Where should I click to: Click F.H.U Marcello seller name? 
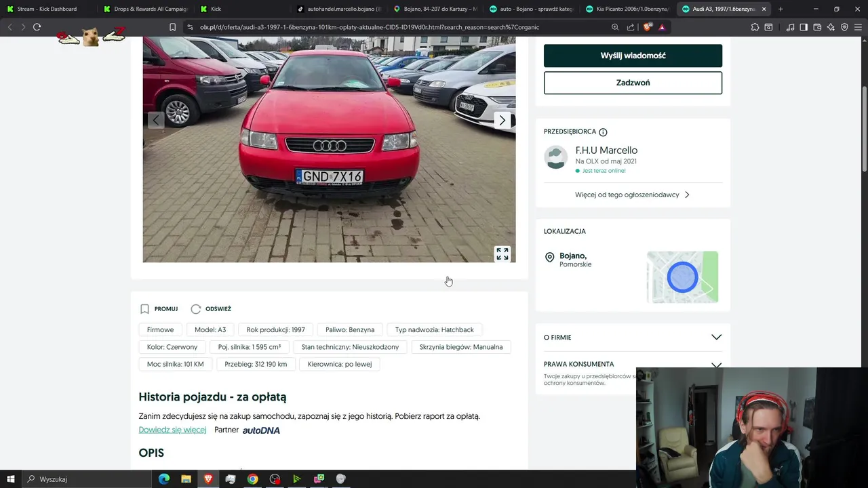(x=606, y=150)
